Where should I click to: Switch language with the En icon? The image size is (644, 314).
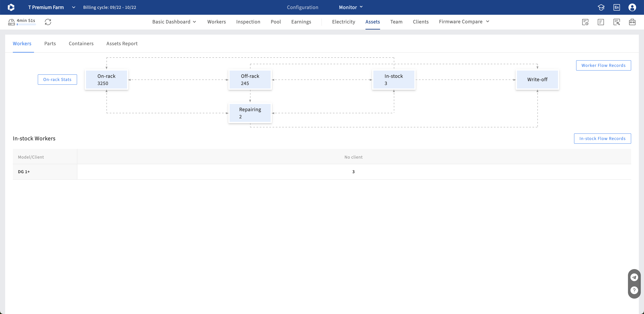pyautogui.click(x=617, y=7)
